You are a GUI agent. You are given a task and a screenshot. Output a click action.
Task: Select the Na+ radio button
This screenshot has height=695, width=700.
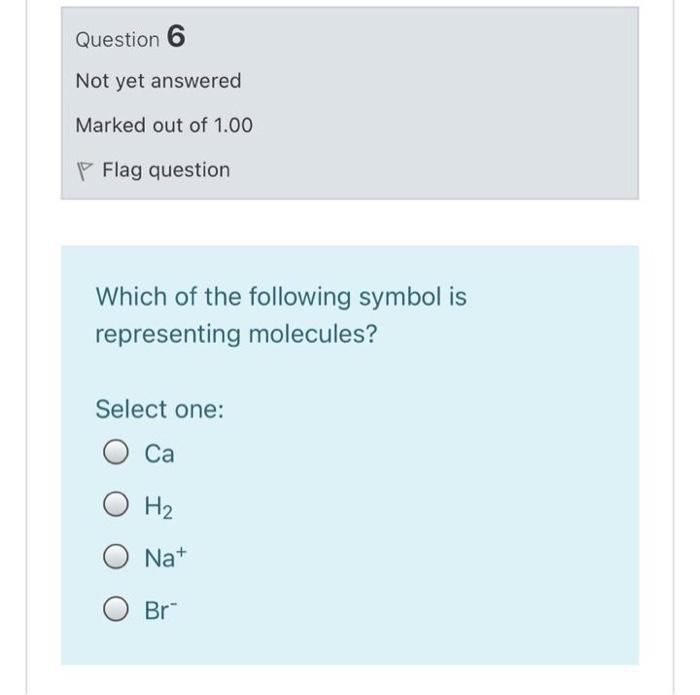pos(117,558)
